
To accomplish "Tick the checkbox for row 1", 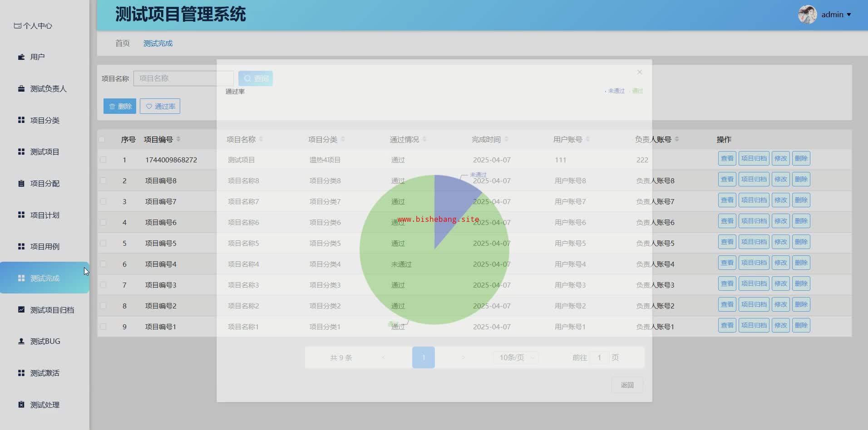I will (103, 160).
